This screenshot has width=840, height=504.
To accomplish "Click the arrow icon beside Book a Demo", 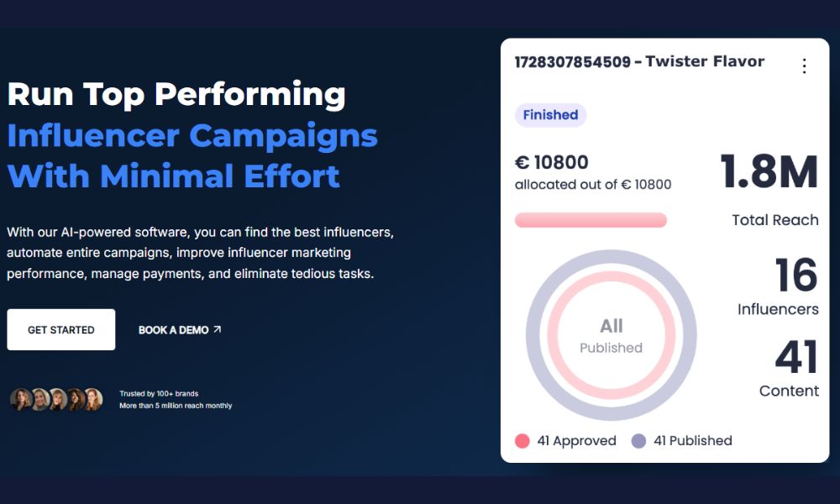I will 218,330.
